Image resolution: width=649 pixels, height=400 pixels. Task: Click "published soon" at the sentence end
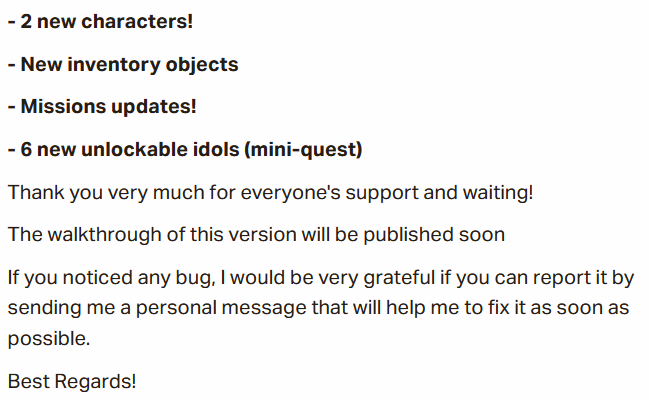click(x=434, y=234)
